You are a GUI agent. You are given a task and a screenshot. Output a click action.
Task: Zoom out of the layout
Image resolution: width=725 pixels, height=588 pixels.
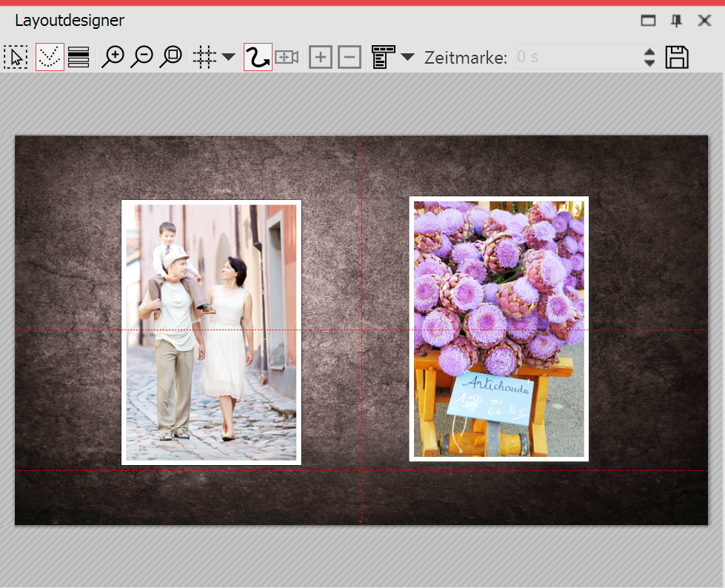click(142, 56)
